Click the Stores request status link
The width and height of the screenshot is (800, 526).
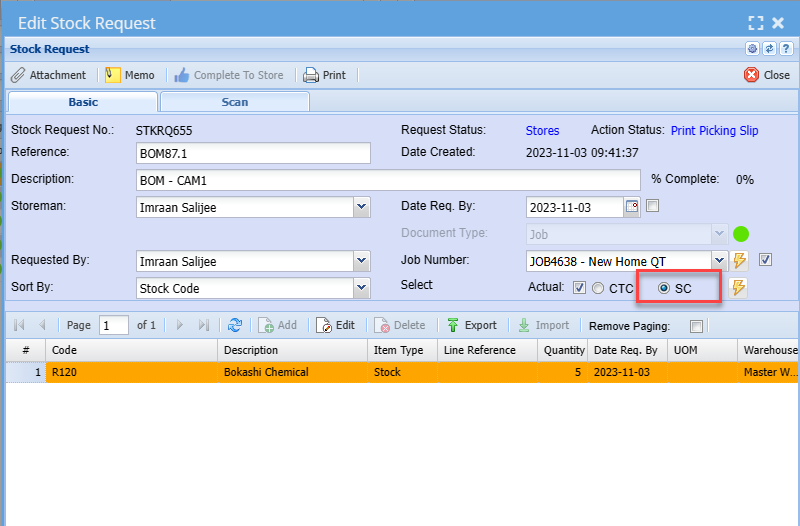(x=542, y=130)
